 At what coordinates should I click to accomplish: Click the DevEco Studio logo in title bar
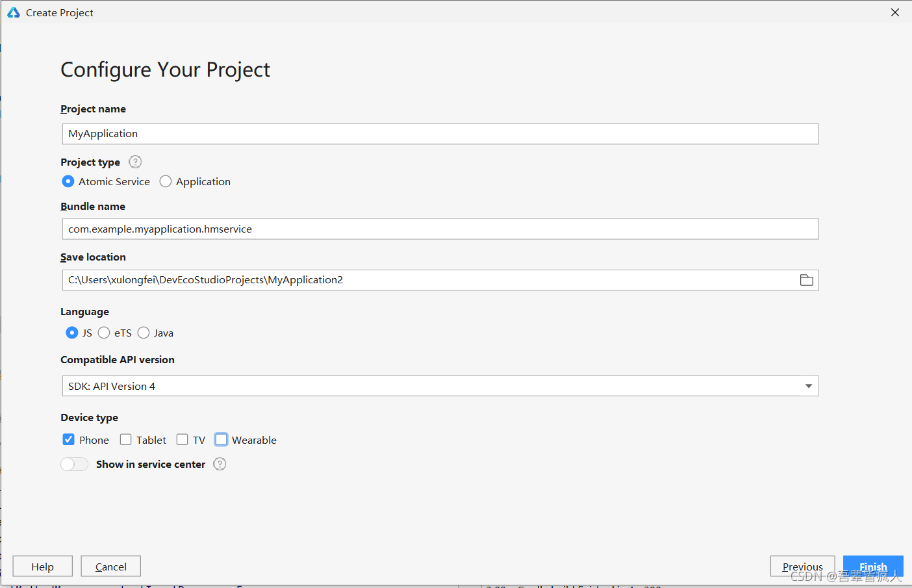coord(14,12)
